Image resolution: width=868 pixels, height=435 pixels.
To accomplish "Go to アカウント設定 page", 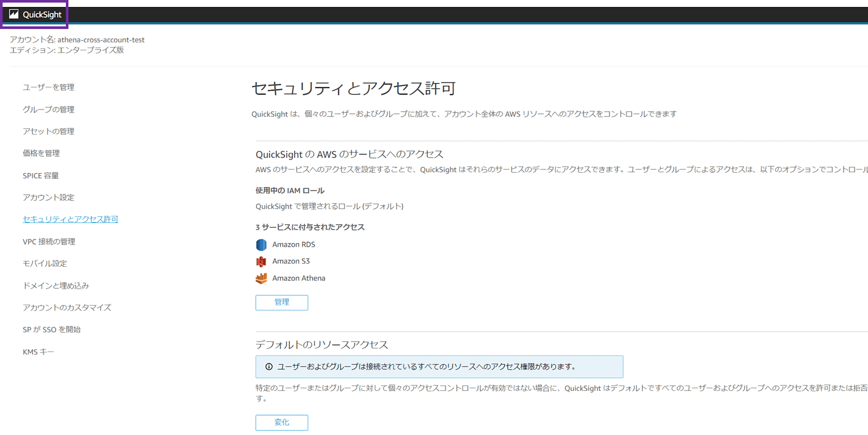I will [x=49, y=197].
